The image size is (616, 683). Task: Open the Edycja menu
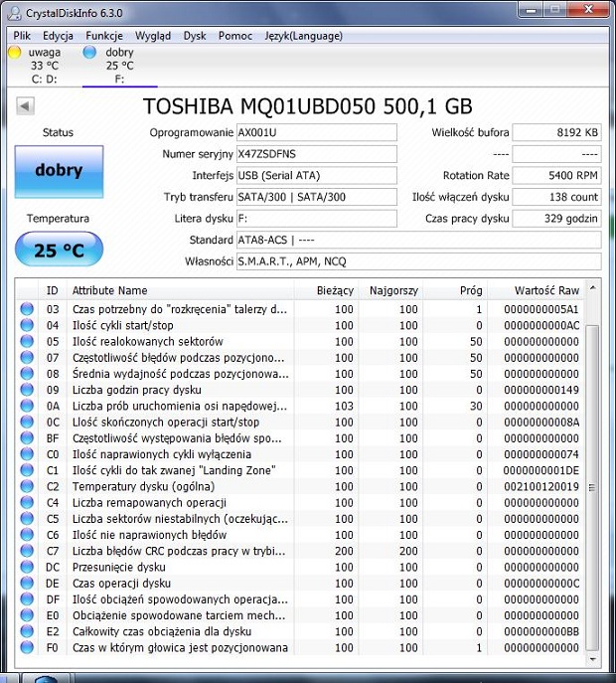[x=58, y=36]
